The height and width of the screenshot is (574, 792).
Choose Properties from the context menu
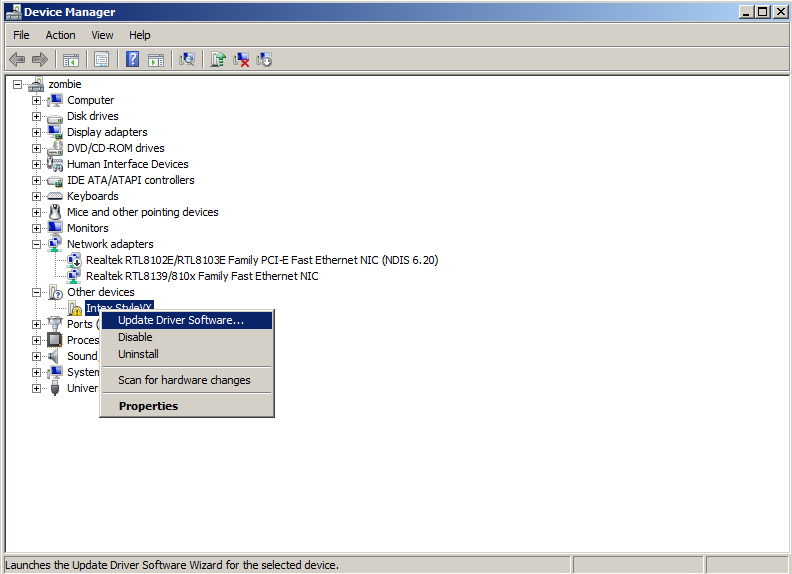point(187,406)
